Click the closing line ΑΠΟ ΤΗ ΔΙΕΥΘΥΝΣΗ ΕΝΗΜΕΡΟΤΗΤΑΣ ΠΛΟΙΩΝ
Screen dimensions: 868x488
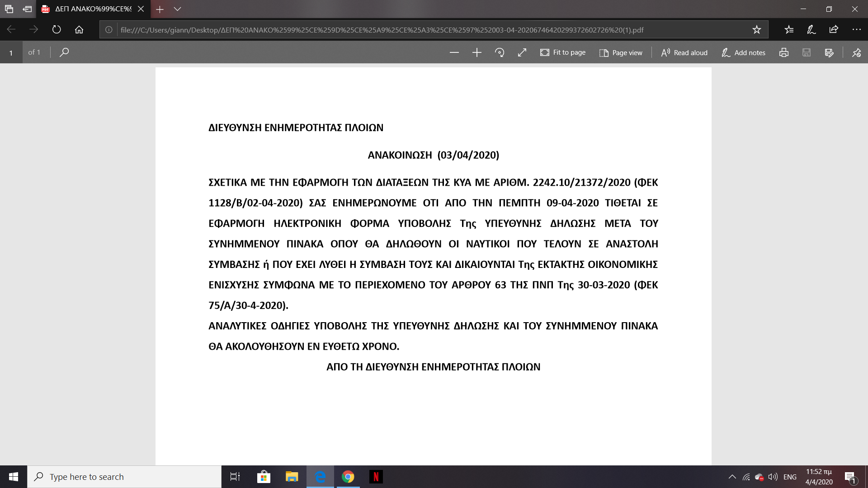pyautogui.click(x=433, y=367)
